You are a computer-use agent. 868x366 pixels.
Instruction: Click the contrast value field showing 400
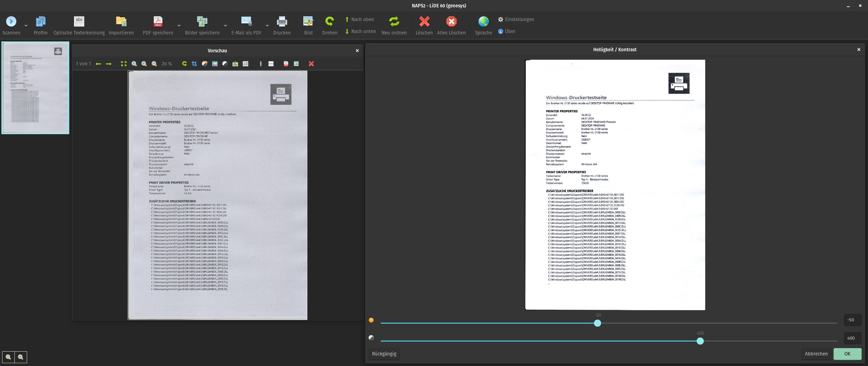[x=853, y=338]
